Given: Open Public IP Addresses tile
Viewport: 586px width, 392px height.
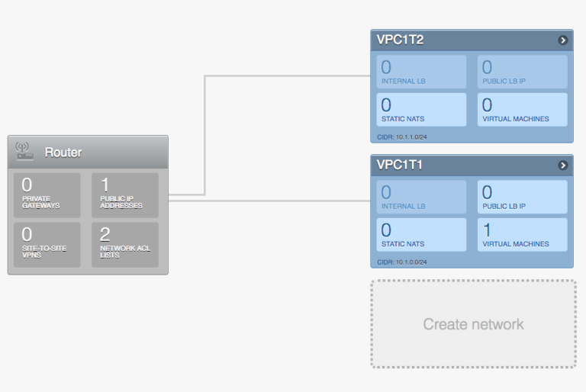Looking at the screenshot, I should click(x=125, y=195).
